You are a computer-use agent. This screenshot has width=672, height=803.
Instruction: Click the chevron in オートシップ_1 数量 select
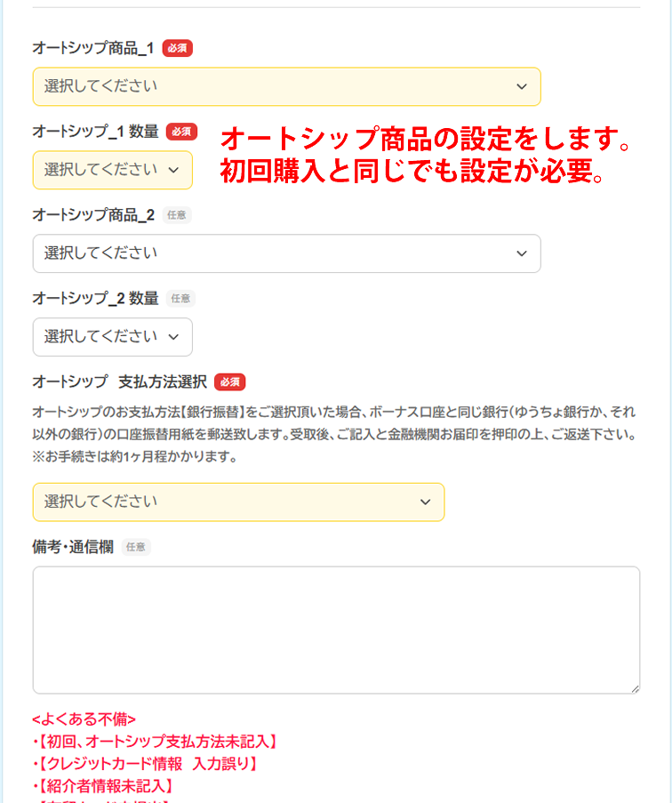point(173,169)
